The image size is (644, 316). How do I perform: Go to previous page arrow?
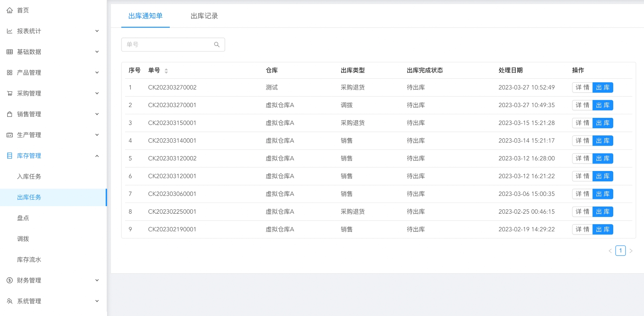pyautogui.click(x=610, y=251)
